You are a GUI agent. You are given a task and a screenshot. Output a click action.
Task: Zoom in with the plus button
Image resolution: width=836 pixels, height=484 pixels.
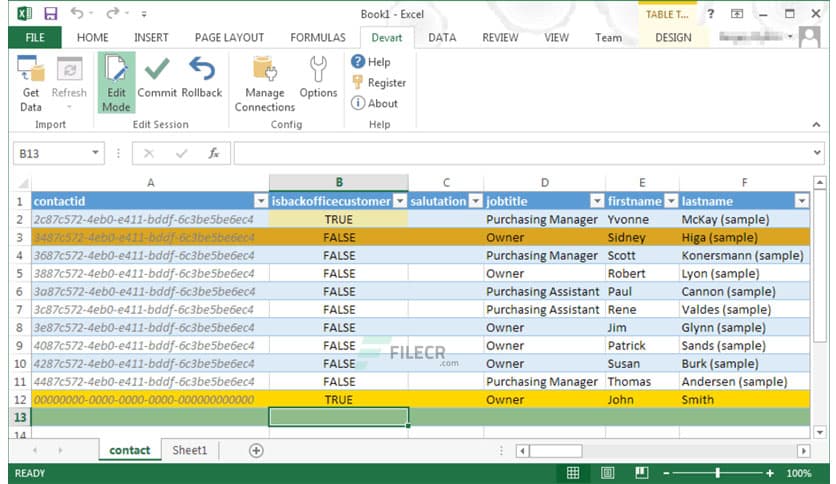[769, 473]
